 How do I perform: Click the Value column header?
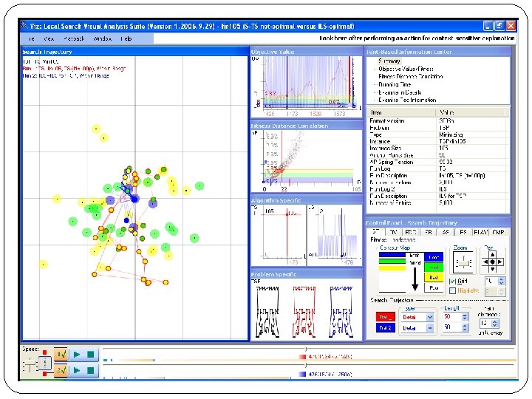coord(470,112)
